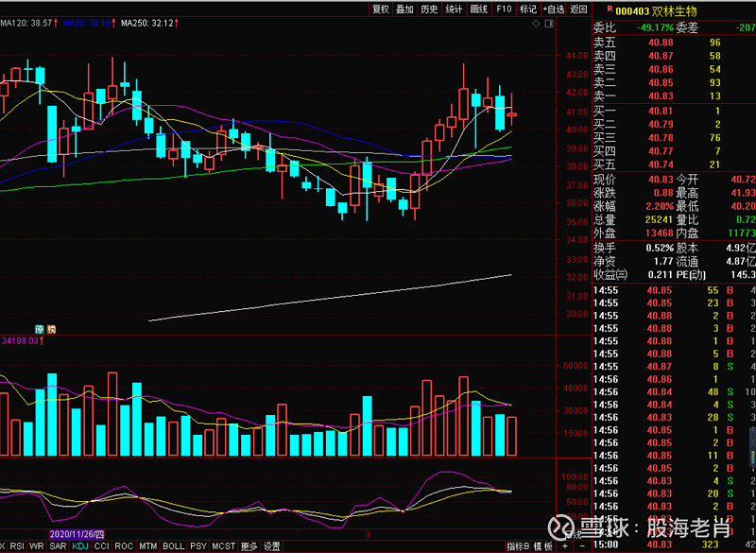Click the 标记 mark button
Image resolution: width=756 pixels, height=553 pixels.
coord(528,9)
